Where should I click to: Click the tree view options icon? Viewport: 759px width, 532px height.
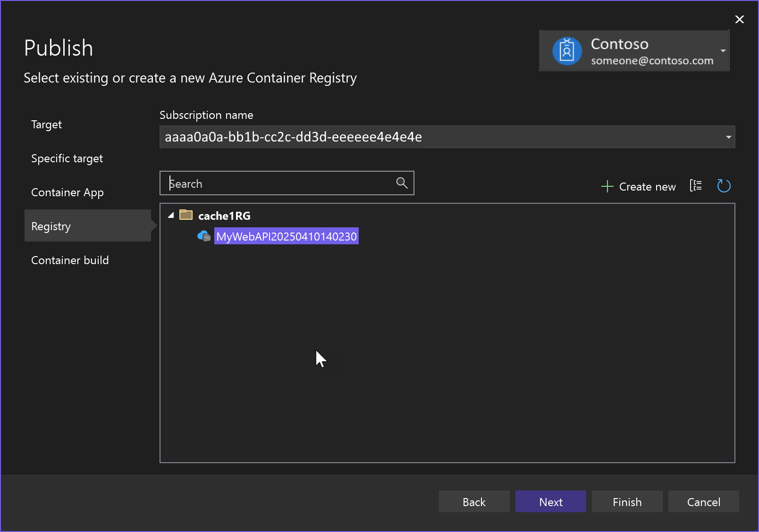(x=696, y=186)
